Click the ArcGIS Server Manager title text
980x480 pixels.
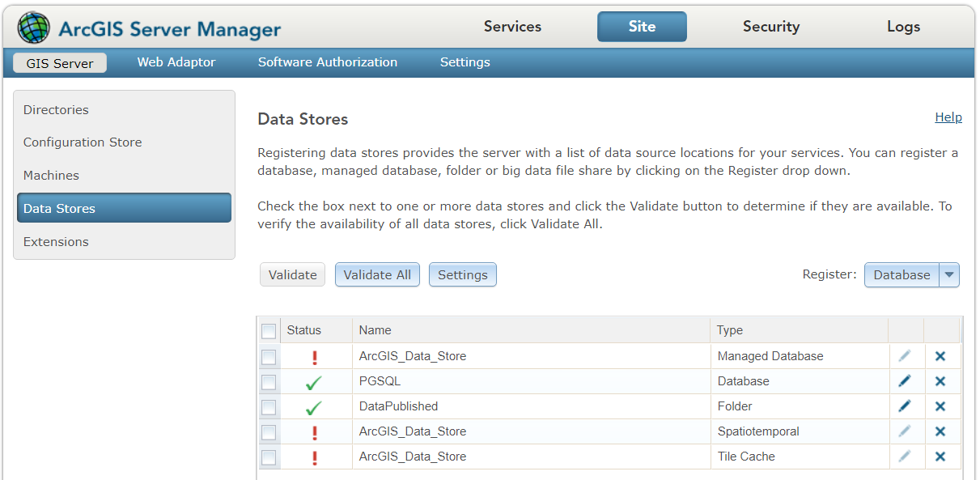tap(170, 31)
